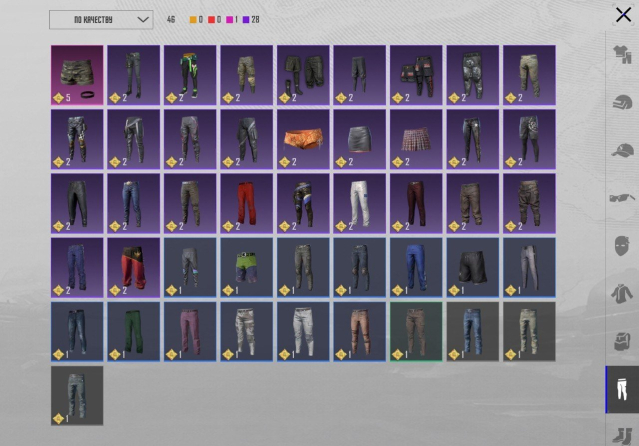The width and height of the screenshot is (639, 446).
Task: Select the mauve pink pants item
Action: (x=190, y=331)
